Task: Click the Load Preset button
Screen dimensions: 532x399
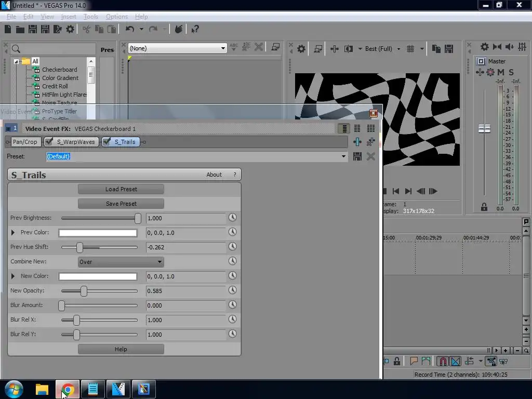Action: [121, 189]
